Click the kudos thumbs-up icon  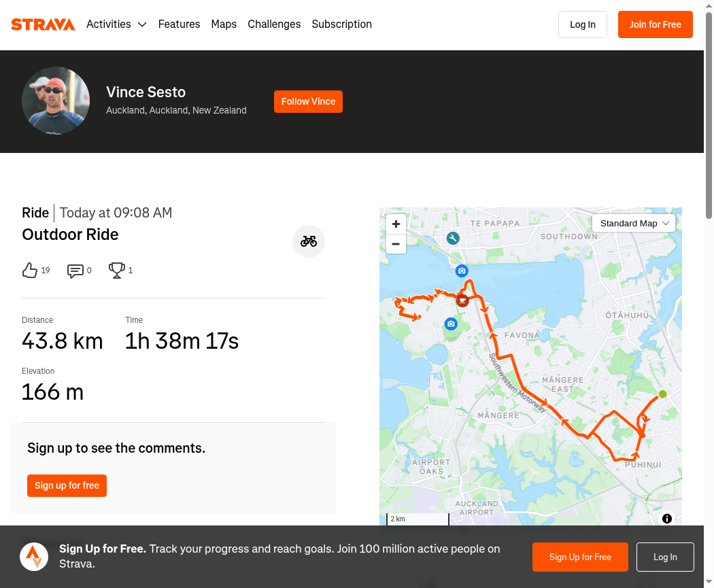pyautogui.click(x=30, y=271)
